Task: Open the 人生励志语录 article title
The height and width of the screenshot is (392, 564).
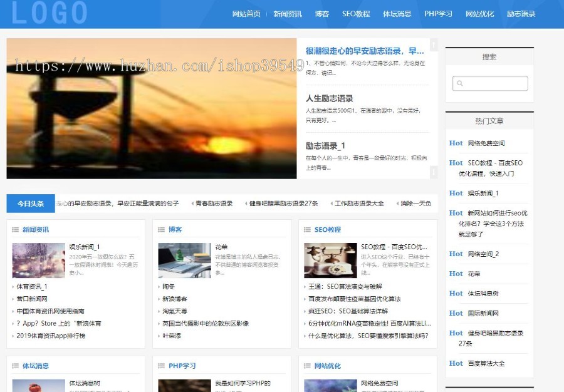Action: click(x=330, y=98)
